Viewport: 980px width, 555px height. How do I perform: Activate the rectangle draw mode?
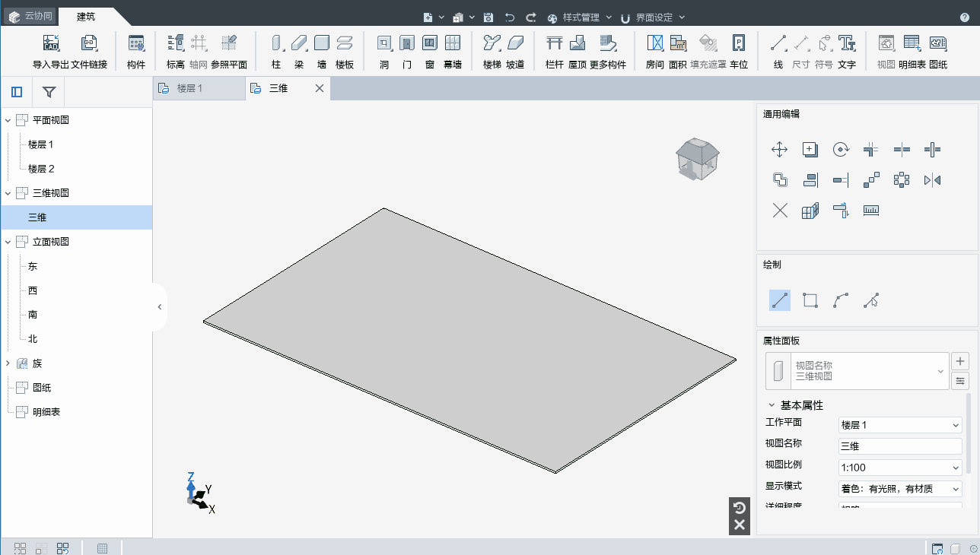click(810, 300)
